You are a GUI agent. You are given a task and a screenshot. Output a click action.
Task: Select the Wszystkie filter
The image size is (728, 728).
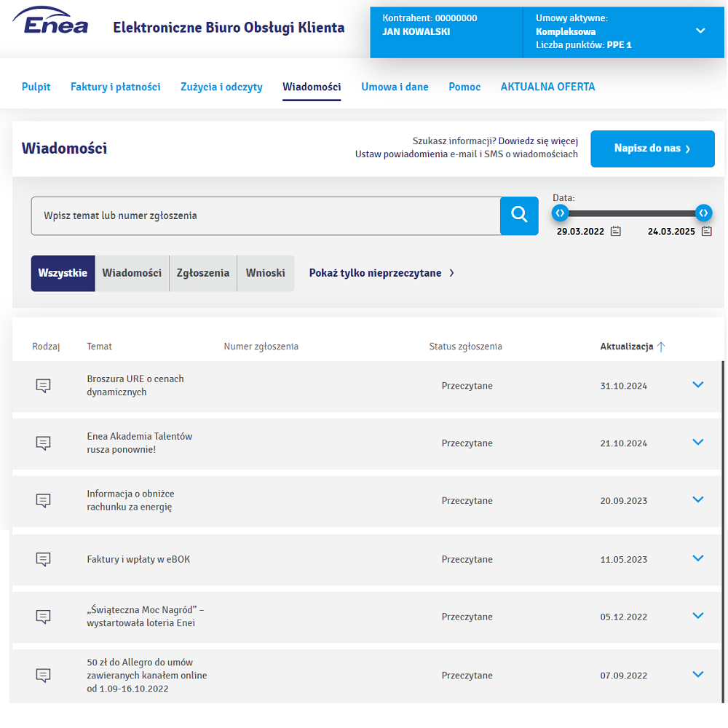pyautogui.click(x=63, y=273)
